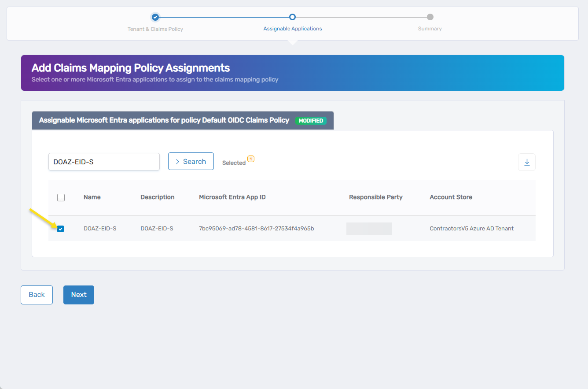
Task: Click the Name column header
Action: pyautogui.click(x=92, y=197)
